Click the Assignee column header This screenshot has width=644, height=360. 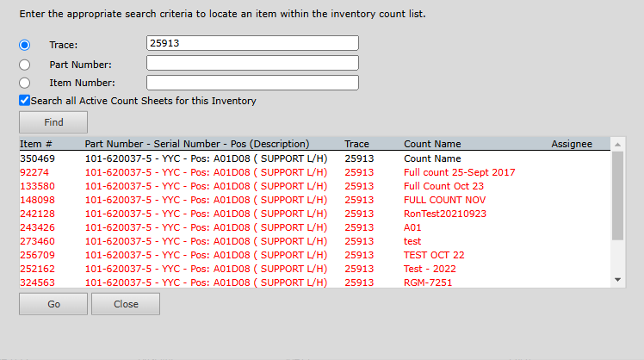572,144
